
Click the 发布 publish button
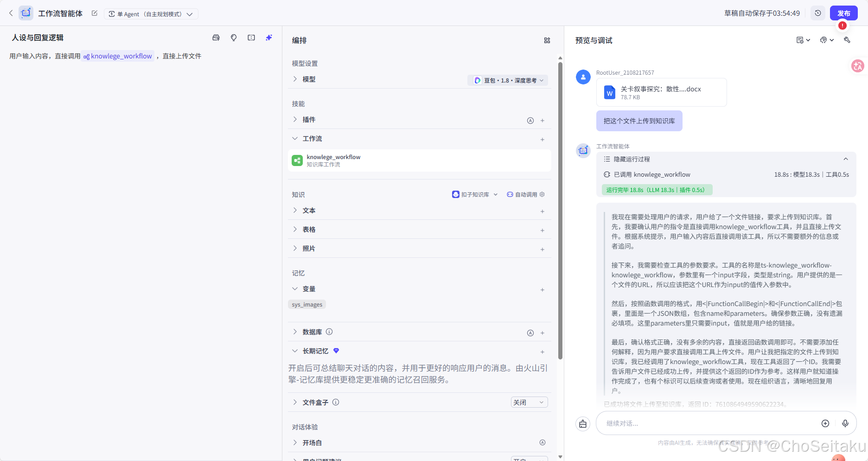tap(843, 13)
